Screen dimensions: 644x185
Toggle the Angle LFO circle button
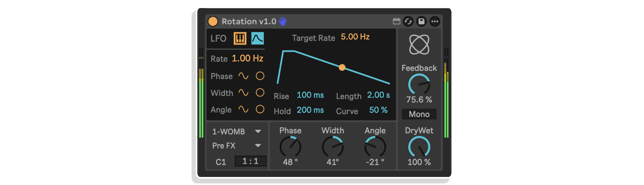[x=260, y=109]
